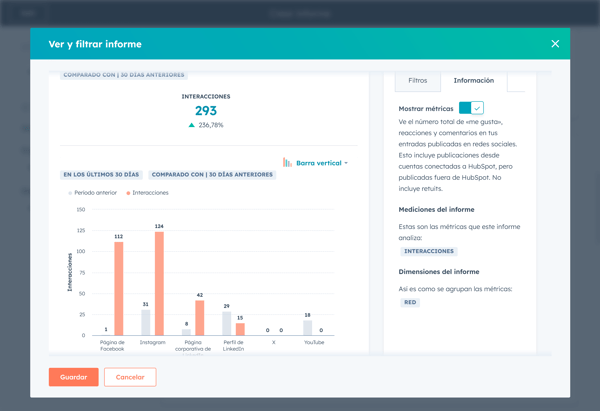Click the bar chart icon beside Barra vertical
The image size is (600, 411).
click(287, 162)
